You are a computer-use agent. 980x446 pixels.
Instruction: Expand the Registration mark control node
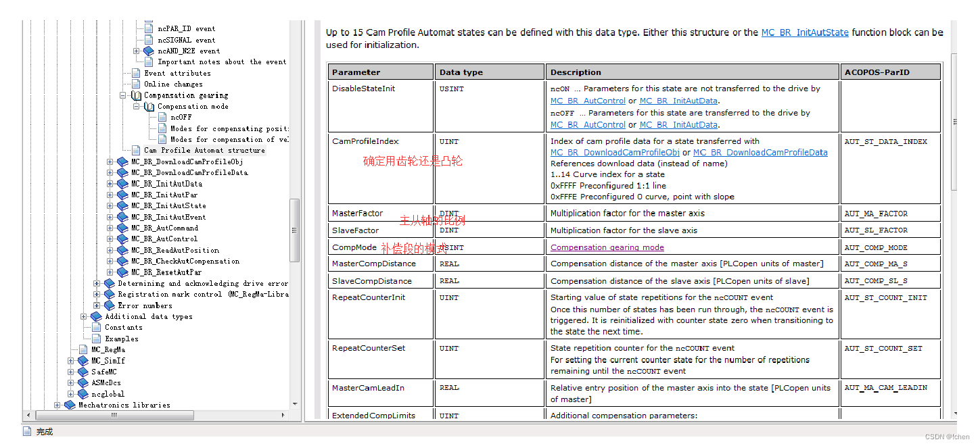pyautogui.click(x=97, y=294)
